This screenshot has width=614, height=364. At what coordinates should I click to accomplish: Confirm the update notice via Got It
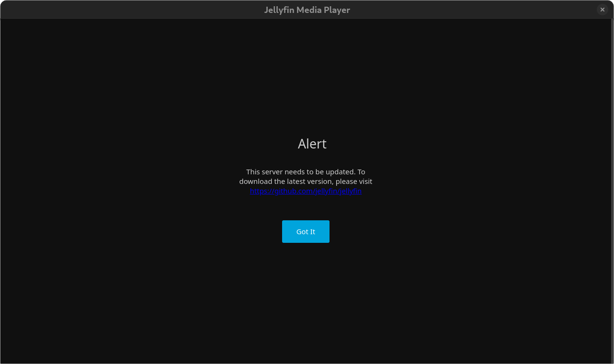[x=306, y=232]
